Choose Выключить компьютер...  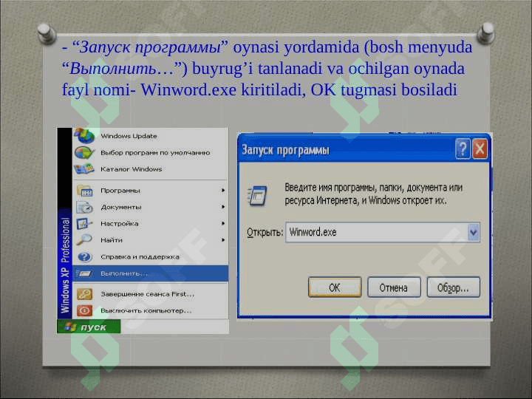pyautogui.click(x=150, y=310)
